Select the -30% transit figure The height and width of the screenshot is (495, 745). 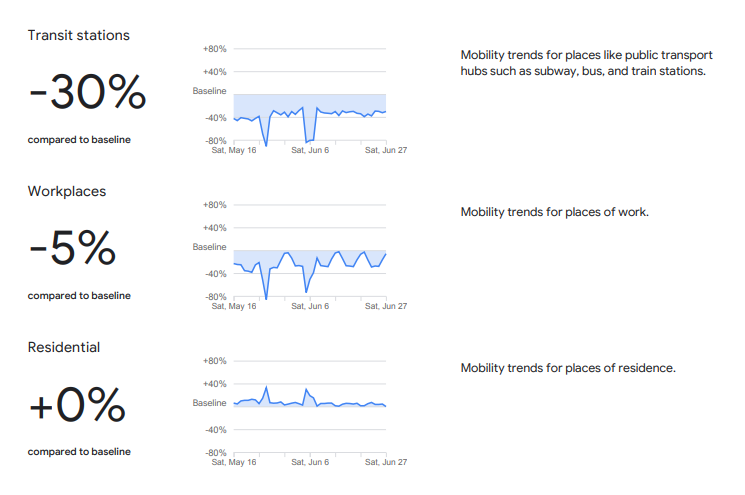[88, 93]
